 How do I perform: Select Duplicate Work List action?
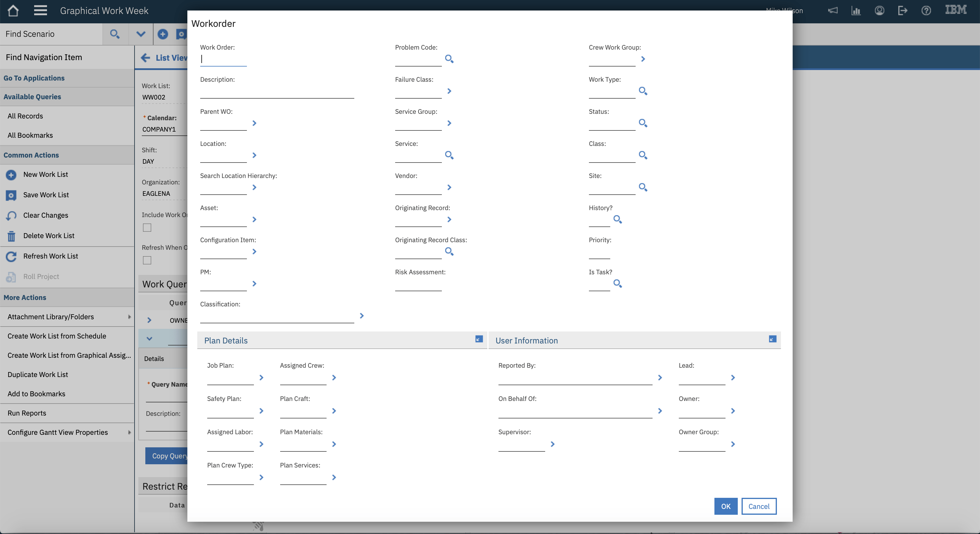[x=38, y=375]
